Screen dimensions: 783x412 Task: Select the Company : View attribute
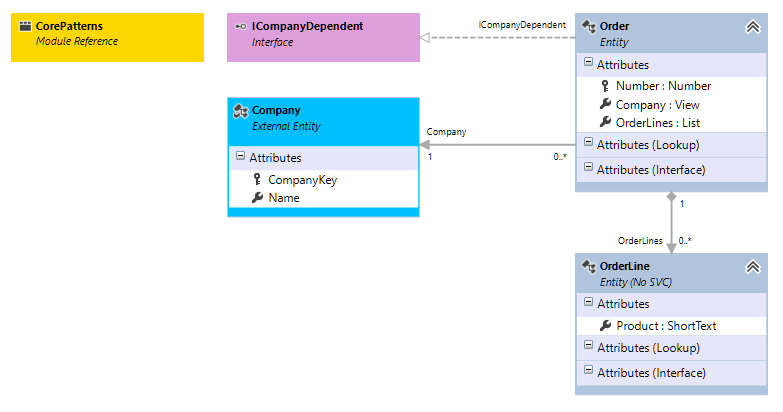coord(657,105)
